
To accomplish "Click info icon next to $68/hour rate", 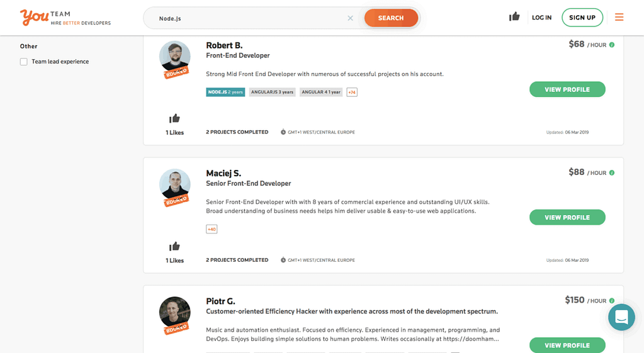I will 612,45.
